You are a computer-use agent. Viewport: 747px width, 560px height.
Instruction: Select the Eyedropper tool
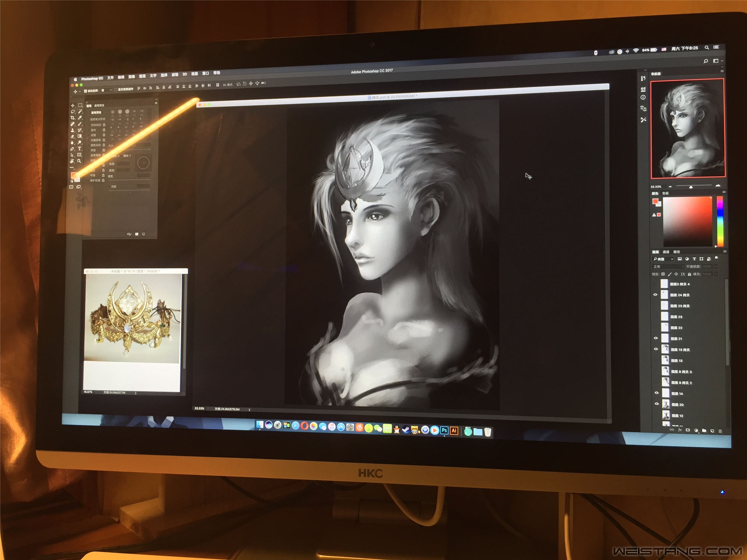(80, 118)
